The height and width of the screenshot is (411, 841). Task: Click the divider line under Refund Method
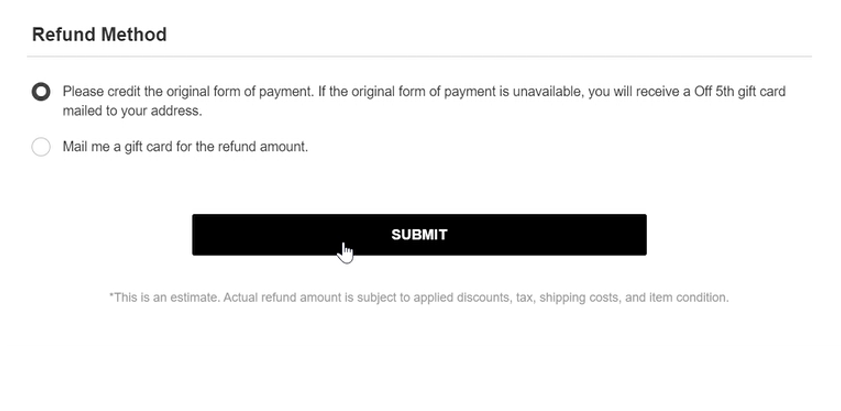click(420, 57)
